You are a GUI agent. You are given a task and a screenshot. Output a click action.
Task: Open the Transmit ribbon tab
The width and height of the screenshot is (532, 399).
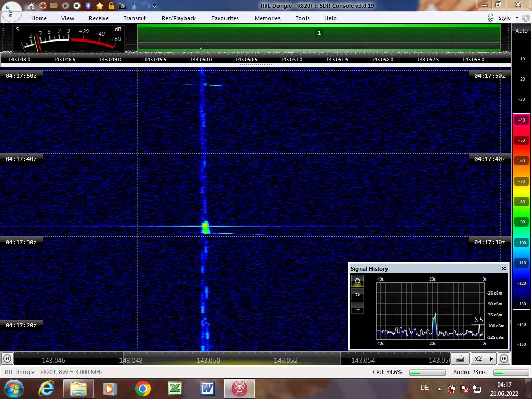[135, 18]
